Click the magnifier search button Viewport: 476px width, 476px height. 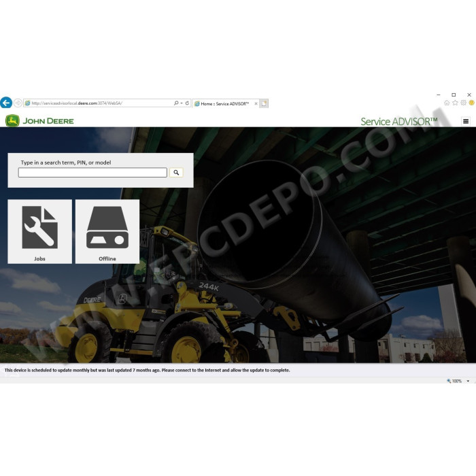[176, 173]
